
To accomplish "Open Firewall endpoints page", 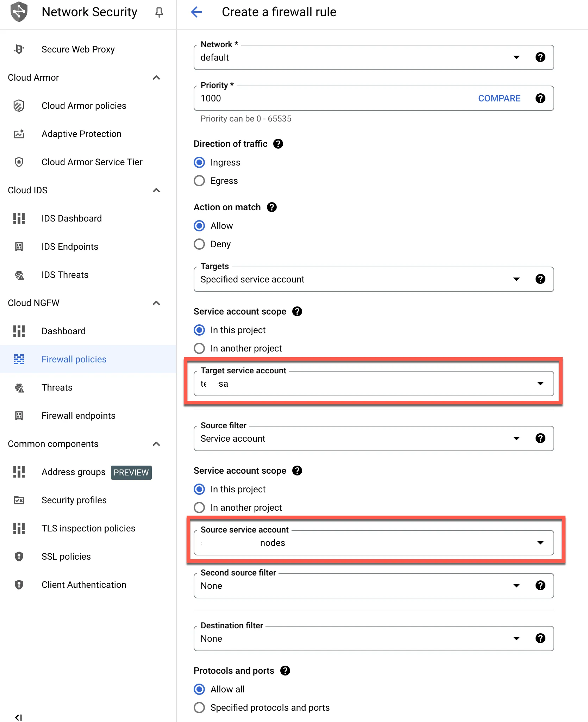I will coord(79,416).
